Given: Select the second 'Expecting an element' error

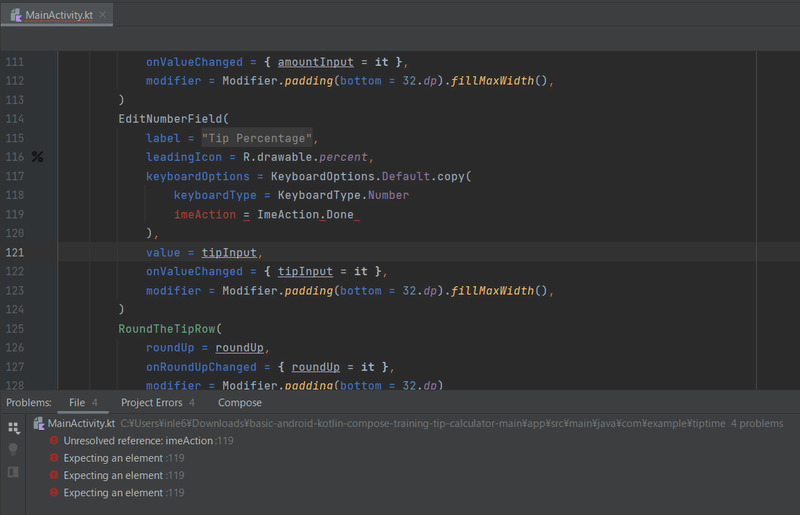Looking at the screenshot, I should point(113,475).
